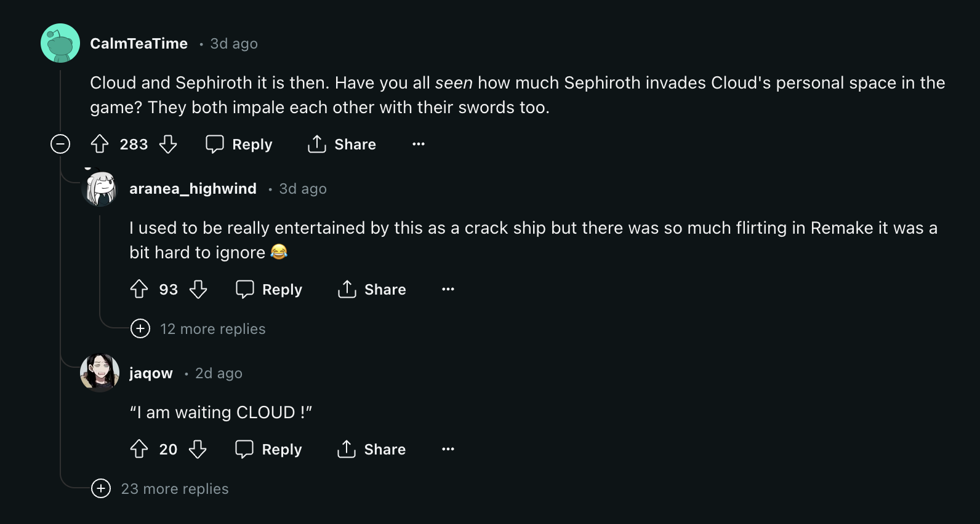
Task: Reply to jaqow's comment
Action: tap(269, 450)
